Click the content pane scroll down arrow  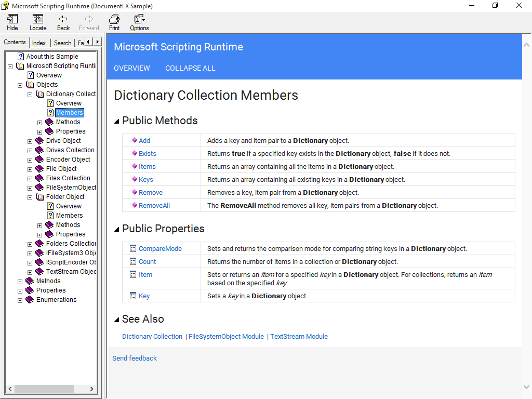pos(527,387)
